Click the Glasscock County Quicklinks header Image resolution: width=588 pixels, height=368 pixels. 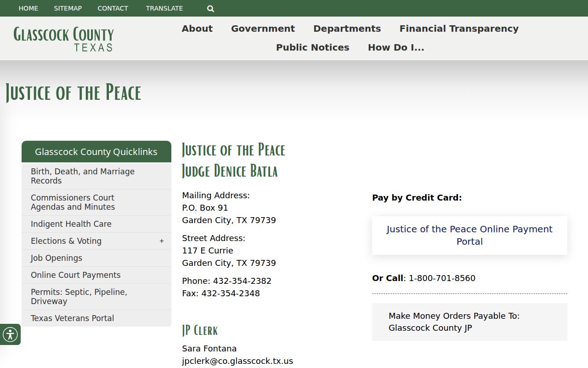click(96, 152)
